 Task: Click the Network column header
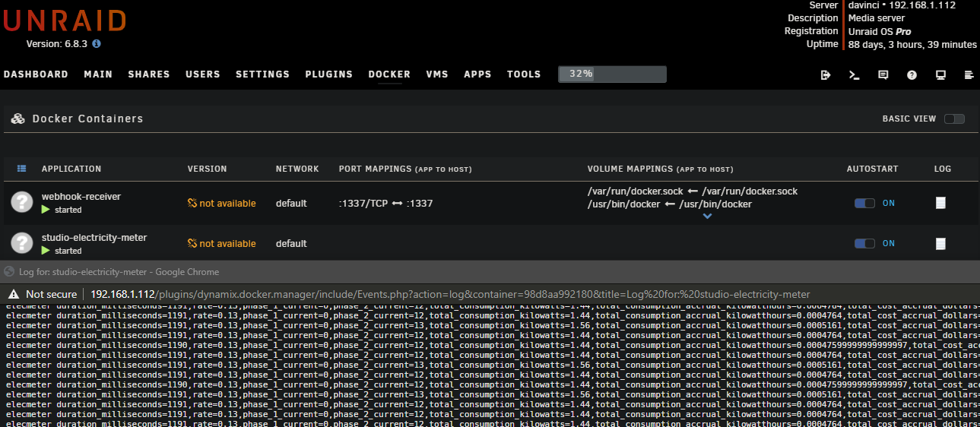(297, 169)
